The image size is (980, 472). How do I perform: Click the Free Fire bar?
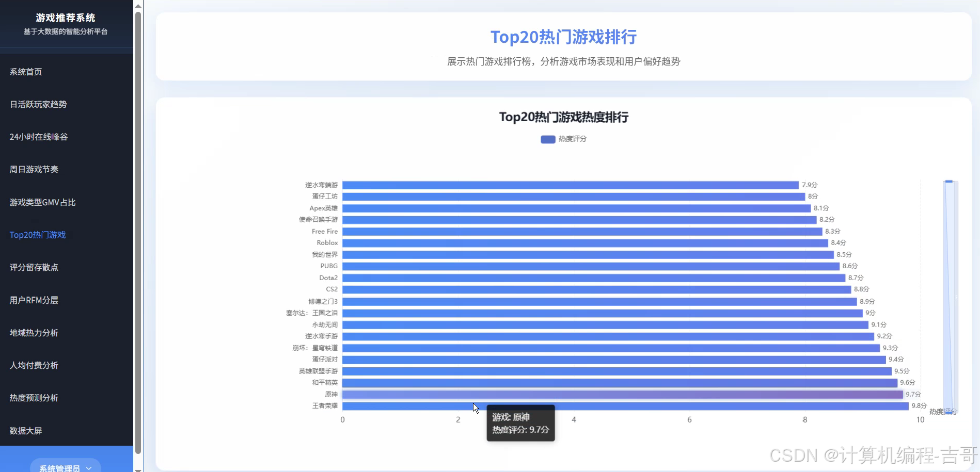point(582,232)
